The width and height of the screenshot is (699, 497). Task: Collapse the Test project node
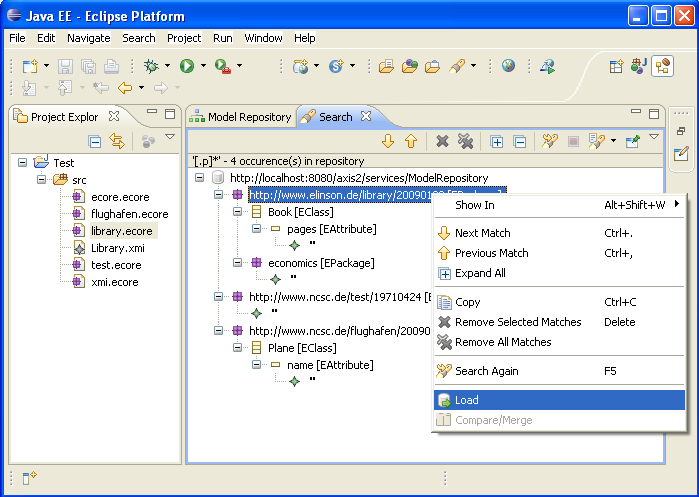coord(22,162)
